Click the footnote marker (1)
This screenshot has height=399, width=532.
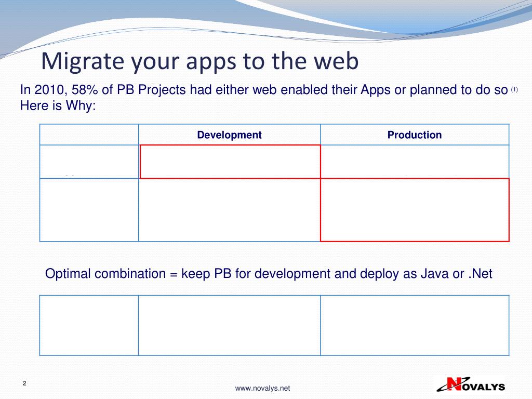514,89
